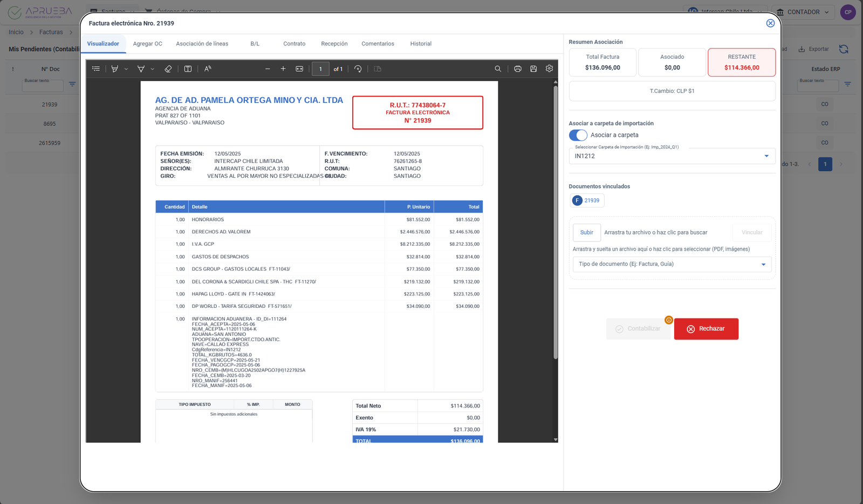
Task: Click the save icon in PDF toolbar
Action: 533,69
